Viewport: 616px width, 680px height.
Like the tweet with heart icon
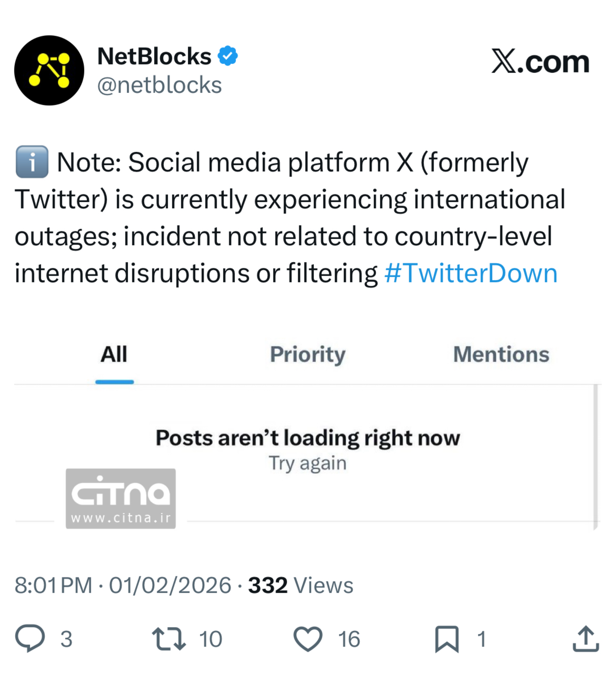(x=308, y=638)
